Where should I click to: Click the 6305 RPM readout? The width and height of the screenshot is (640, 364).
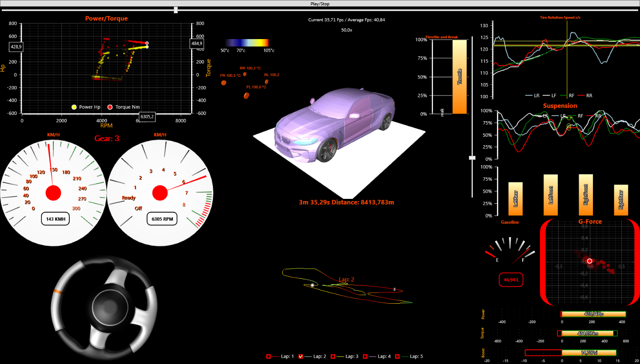pos(162,219)
